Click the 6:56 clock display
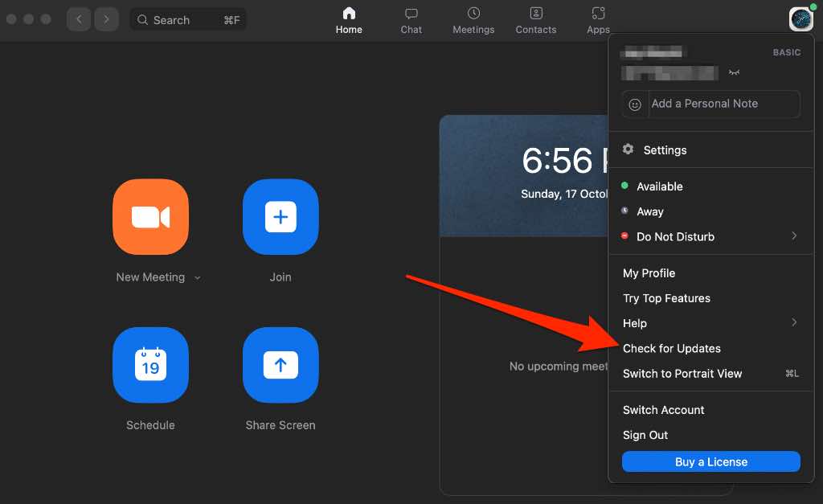This screenshot has width=823, height=504. pyautogui.click(x=565, y=160)
